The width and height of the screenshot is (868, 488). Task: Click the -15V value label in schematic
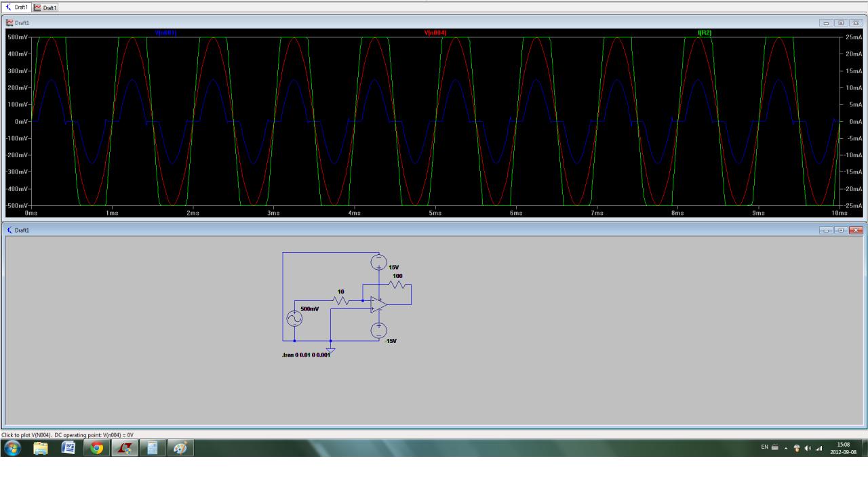tap(390, 341)
